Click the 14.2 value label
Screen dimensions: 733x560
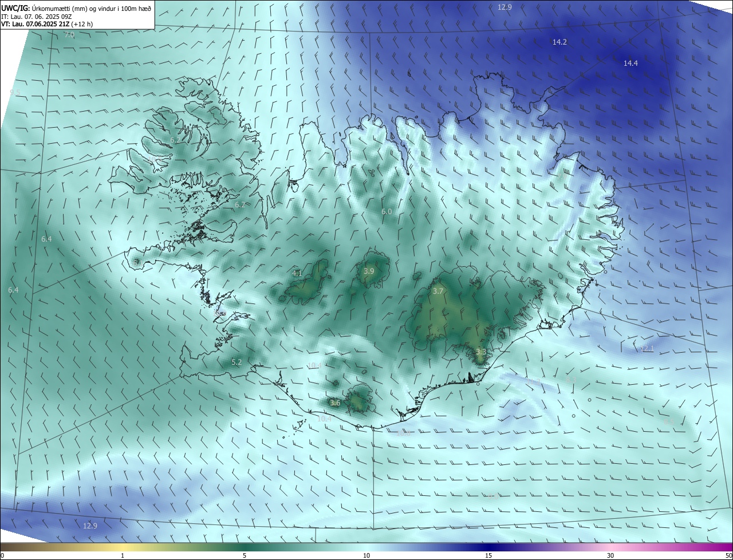tap(559, 42)
